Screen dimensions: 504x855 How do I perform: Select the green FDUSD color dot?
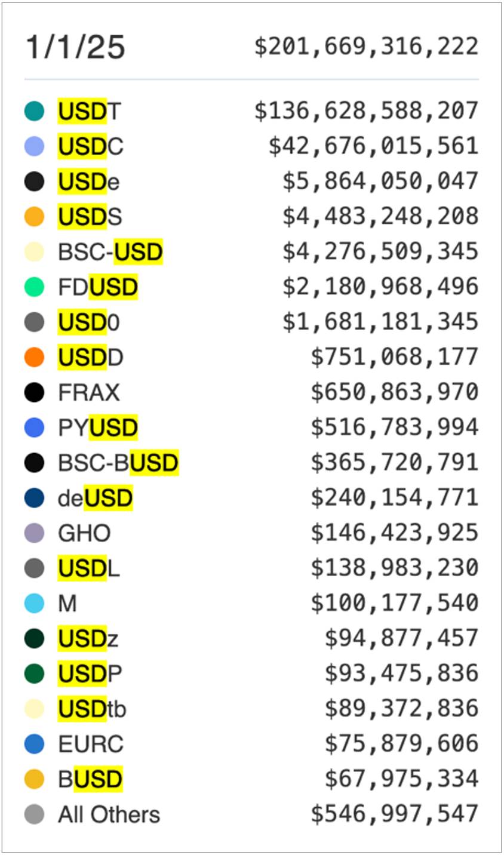tap(34, 287)
